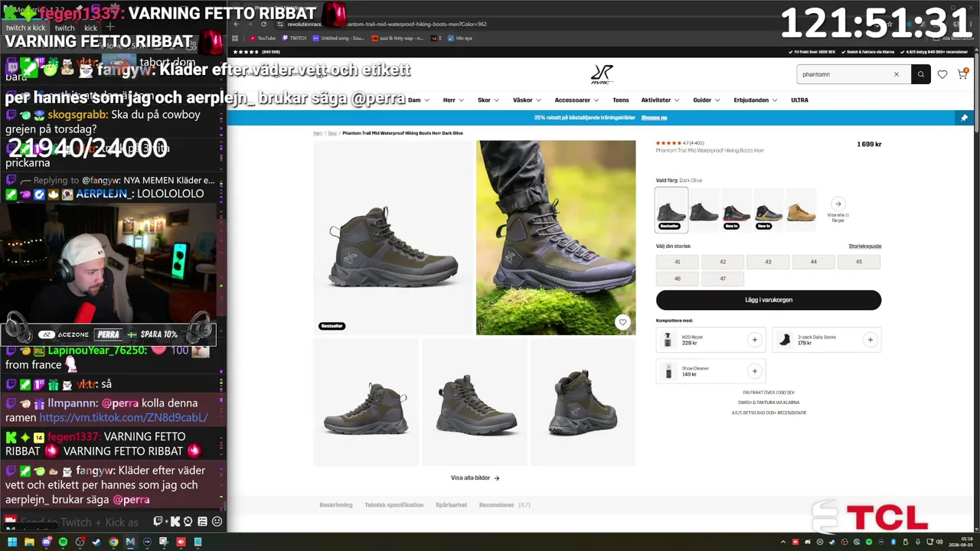Select size 44
Screen dimensions: 980x551
click(x=814, y=262)
